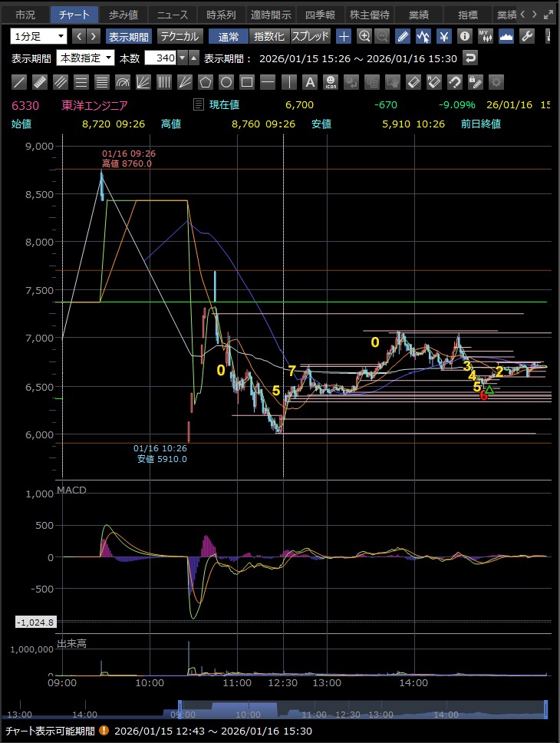Toggle 指数化 indexed chart mode
560x743 pixels.
pos(269,36)
